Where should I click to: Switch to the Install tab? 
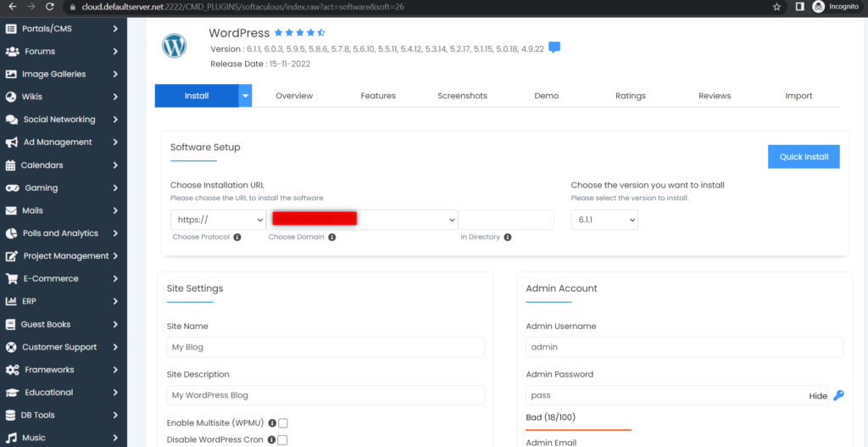click(197, 96)
